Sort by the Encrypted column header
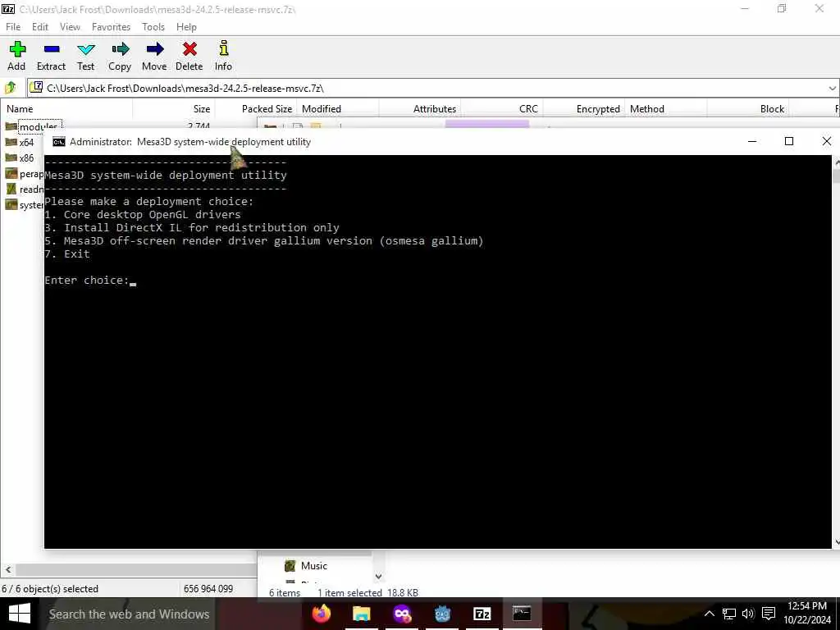This screenshot has height=630, width=840. tap(584, 109)
